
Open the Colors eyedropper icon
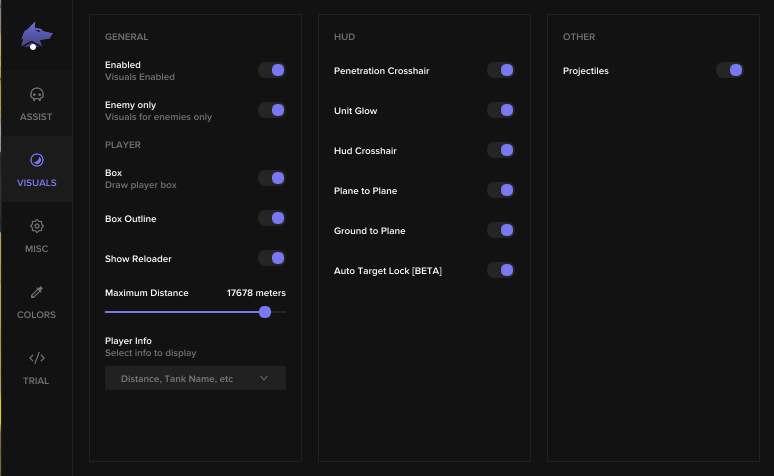pyautogui.click(x=37, y=292)
